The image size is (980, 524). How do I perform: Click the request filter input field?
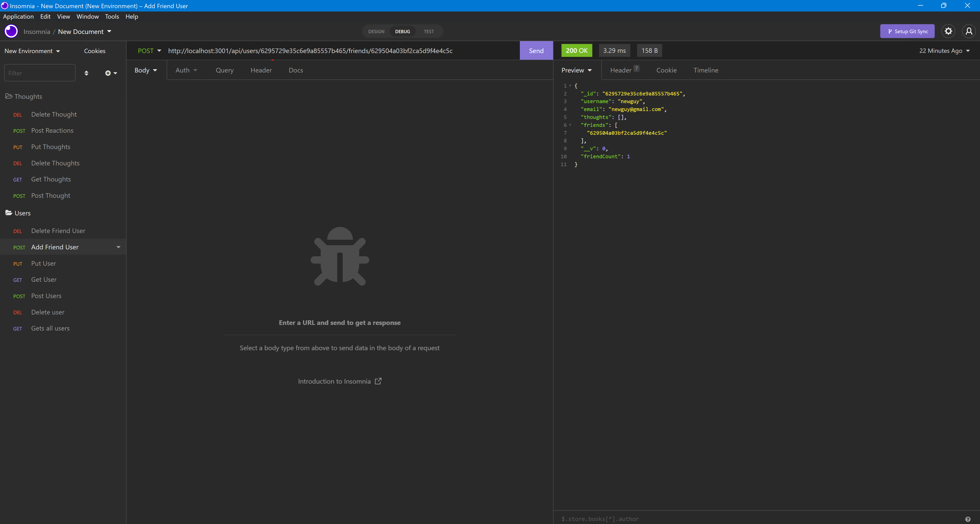point(40,73)
